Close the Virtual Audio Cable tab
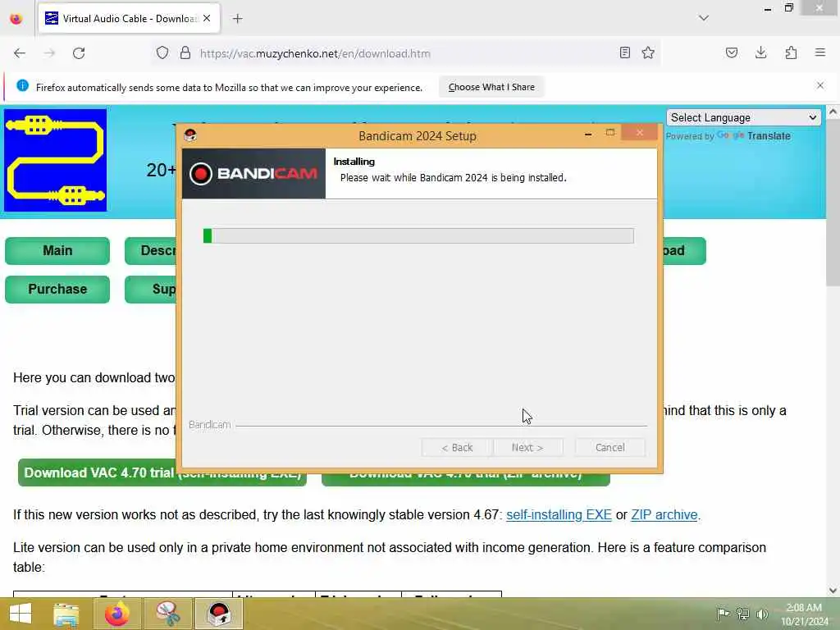This screenshot has height=630, width=840. pyautogui.click(x=207, y=18)
